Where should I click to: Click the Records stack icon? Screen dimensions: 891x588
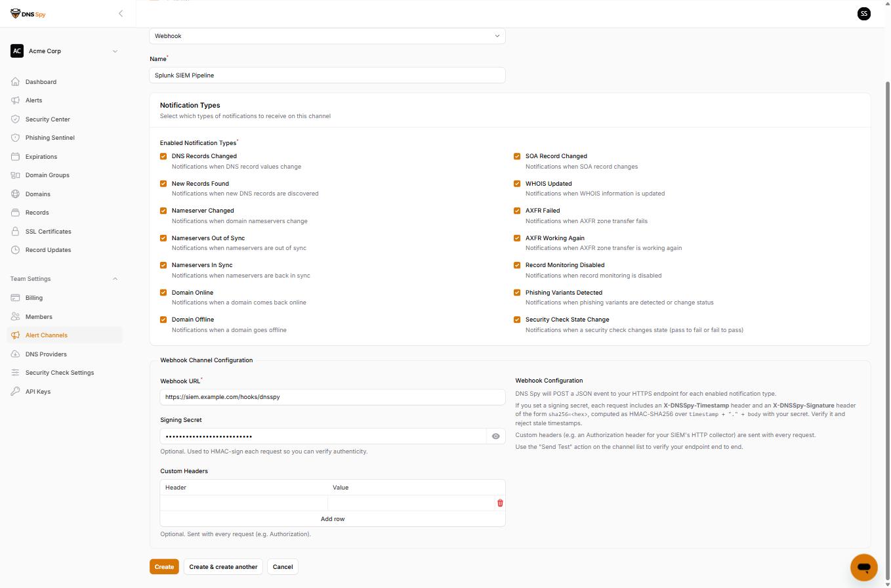point(15,213)
